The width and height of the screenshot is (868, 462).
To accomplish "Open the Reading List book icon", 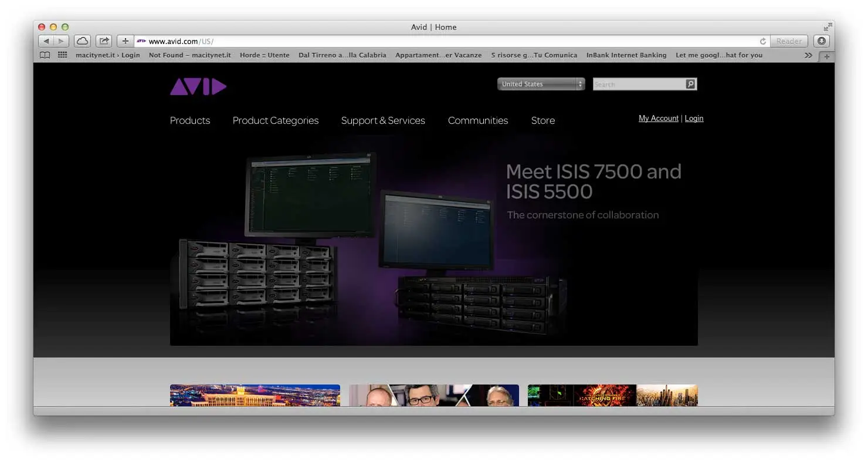I will click(x=45, y=55).
